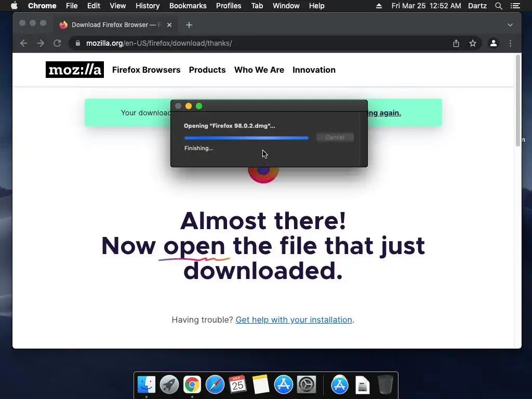The height and width of the screenshot is (399, 532).
Task: Zoom the dmg opening dialog
Action: pyautogui.click(x=199, y=106)
